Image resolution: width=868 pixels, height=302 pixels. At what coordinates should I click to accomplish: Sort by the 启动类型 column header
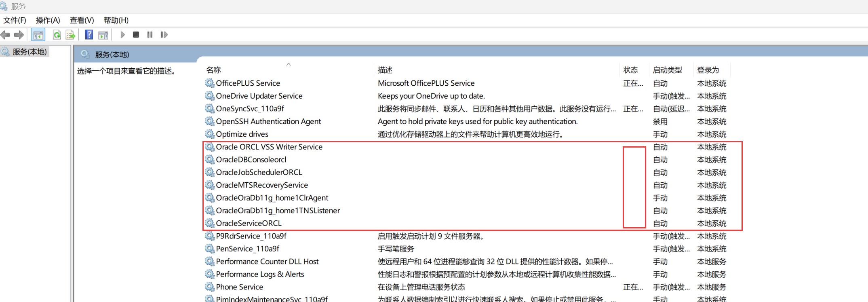click(668, 70)
